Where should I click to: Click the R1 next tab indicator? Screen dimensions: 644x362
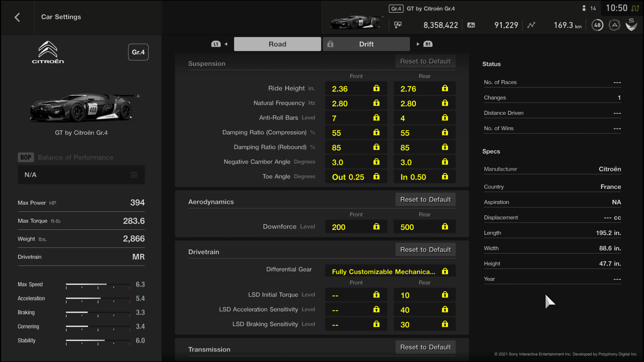pyautogui.click(x=428, y=44)
